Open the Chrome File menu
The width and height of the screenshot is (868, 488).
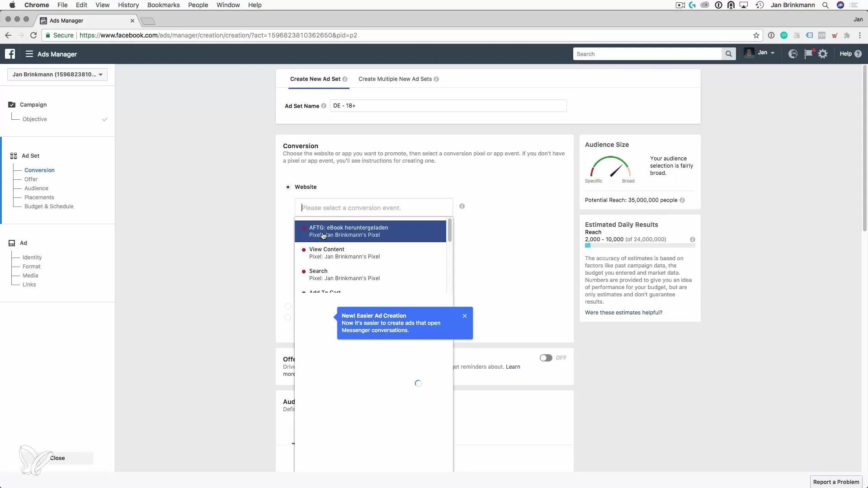[x=62, y=5]
